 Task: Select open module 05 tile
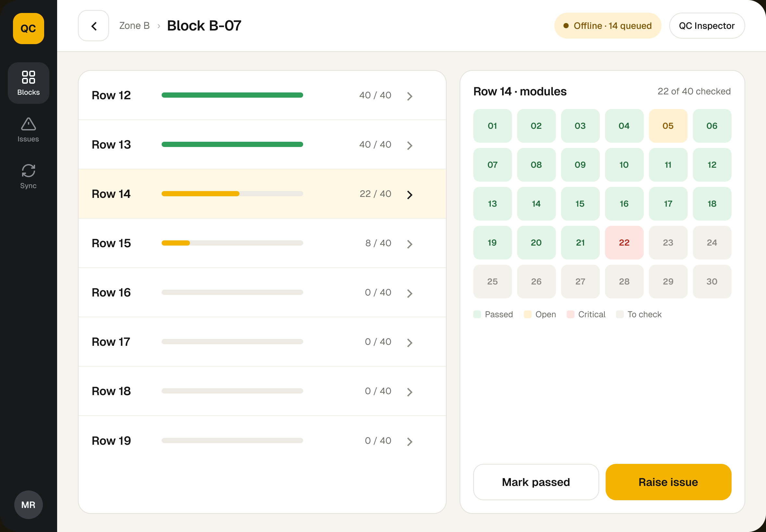(x=668, y=126)
